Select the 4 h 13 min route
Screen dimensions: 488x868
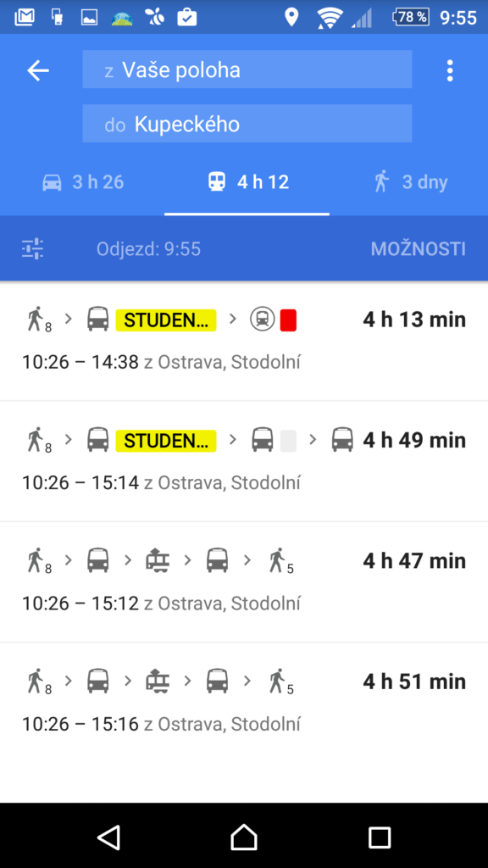click(x=244, y=341)
